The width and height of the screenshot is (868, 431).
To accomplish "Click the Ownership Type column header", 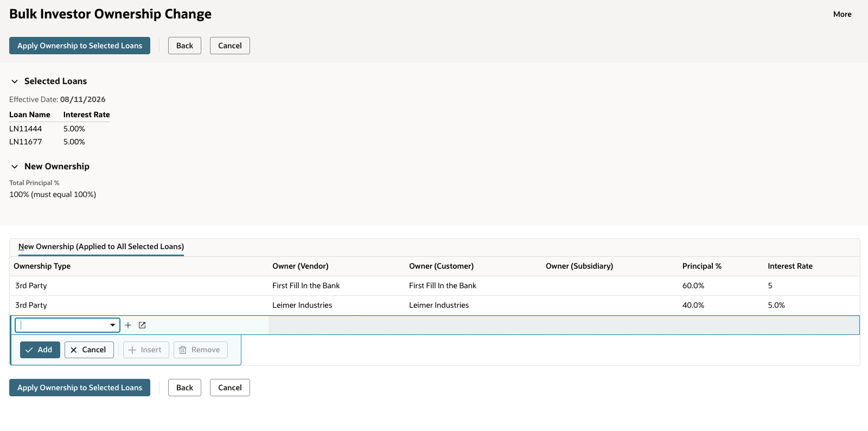I will pyautogui.click(x=42, y=266).
